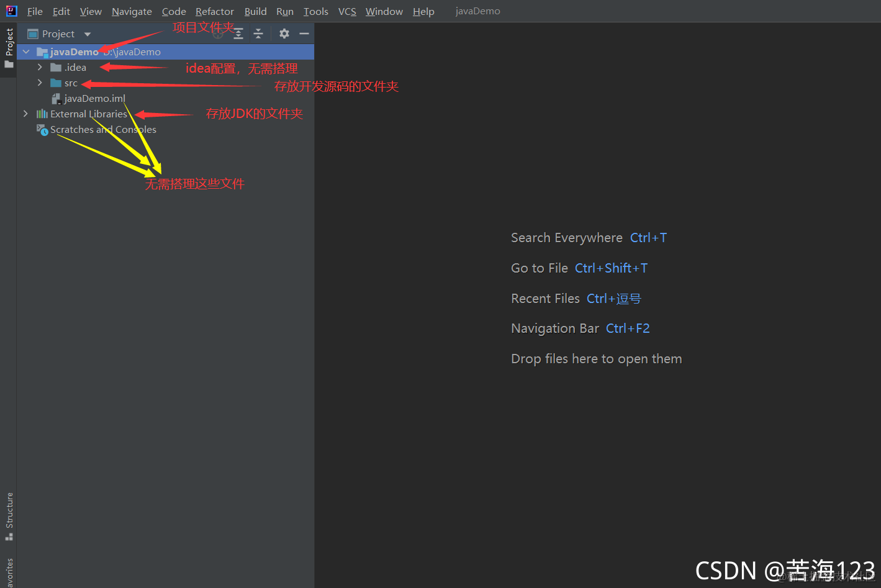The height and width of the screenshot is (588, 881).
Task: Open the Project view type dropdown
Action: tap(88, 34)
